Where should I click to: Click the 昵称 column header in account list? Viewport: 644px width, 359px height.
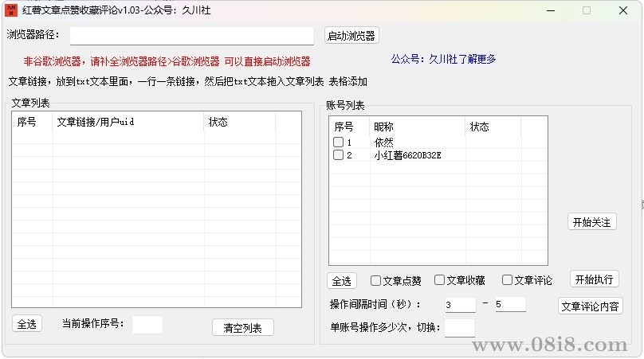tap(417, 127)
